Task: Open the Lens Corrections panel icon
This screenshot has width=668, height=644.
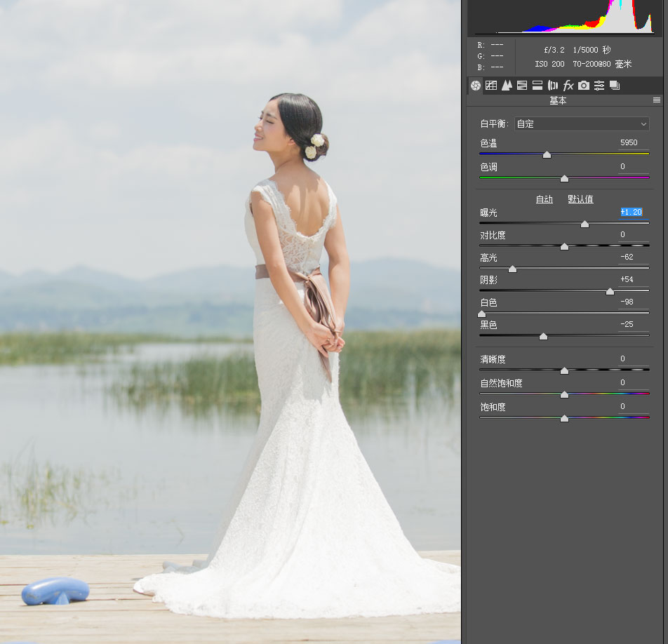Action: pos(553,85)
